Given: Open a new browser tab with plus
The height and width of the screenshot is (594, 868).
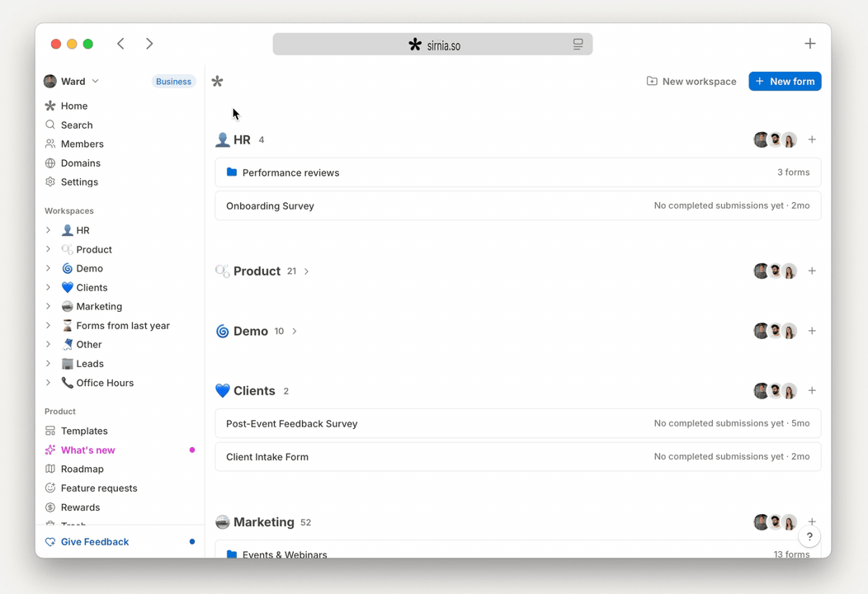Looking at the screenshot, I should click(810, 44).
